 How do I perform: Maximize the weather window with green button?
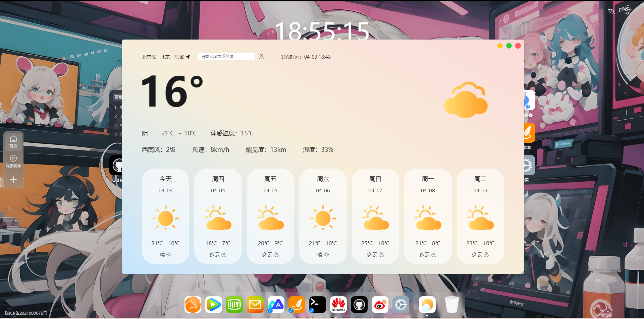click(509, 46)
